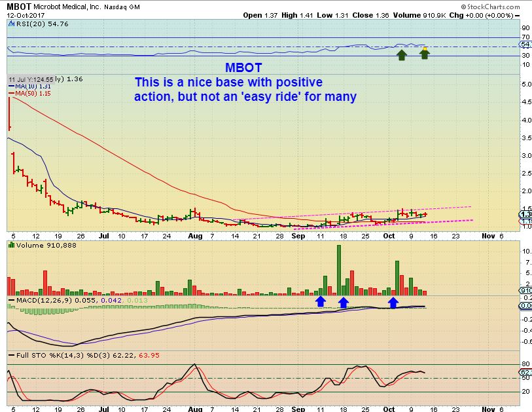Select the MA(50) legend entry
This screenshot has width=532, height=412.
(25, 93)
